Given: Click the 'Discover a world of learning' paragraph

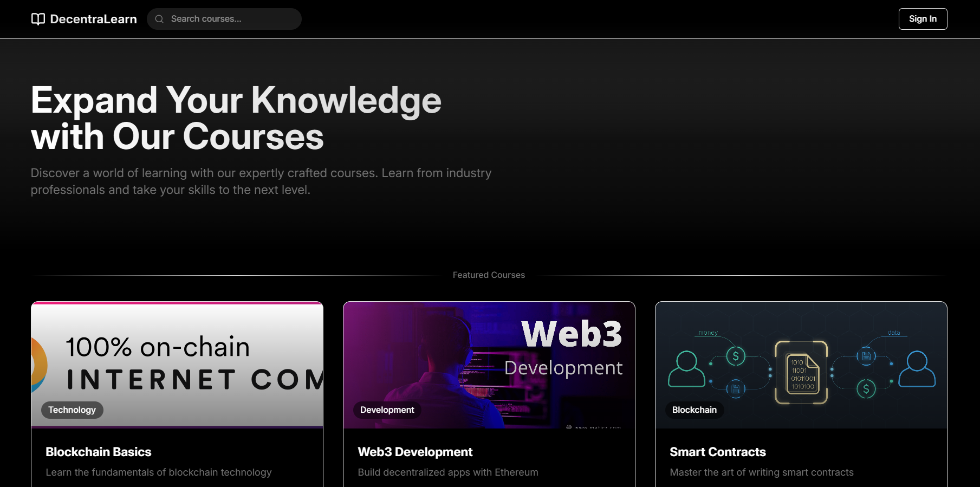Looking at the screenshot, I should pos(261,181).
